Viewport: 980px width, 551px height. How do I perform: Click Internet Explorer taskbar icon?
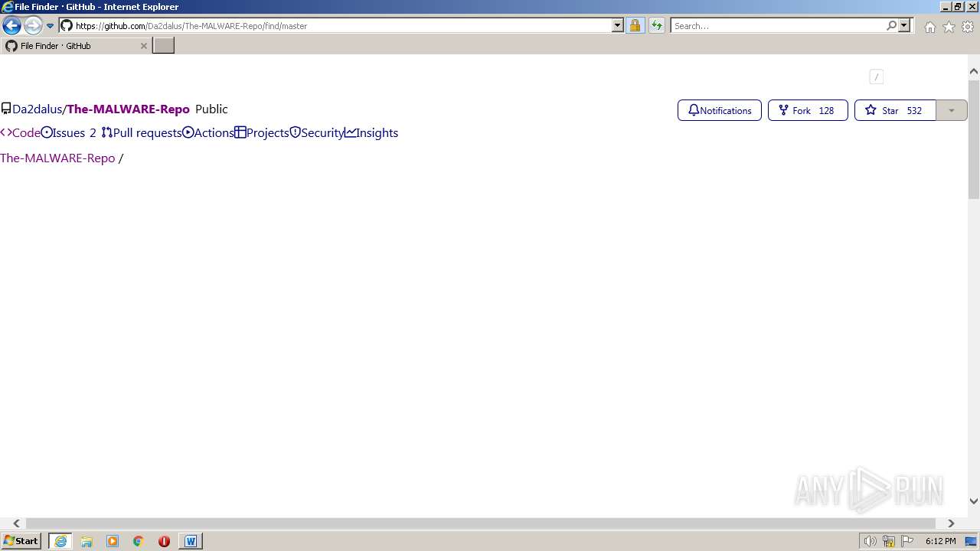tap(60, 541)
